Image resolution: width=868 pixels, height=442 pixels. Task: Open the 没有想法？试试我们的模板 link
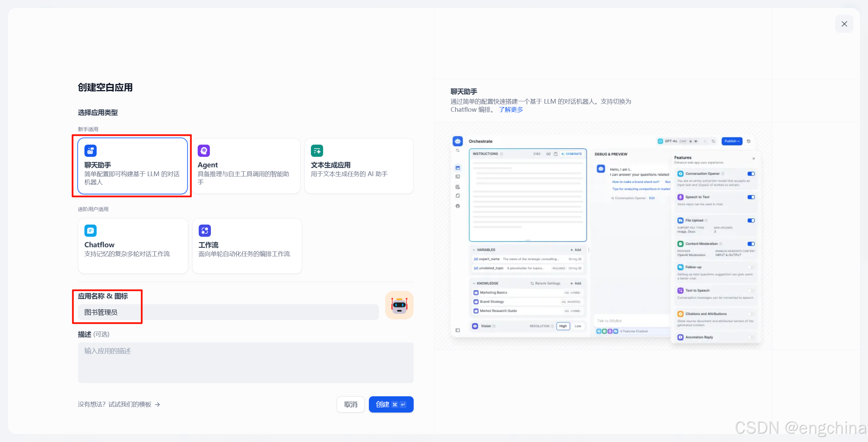pos(115,404)
